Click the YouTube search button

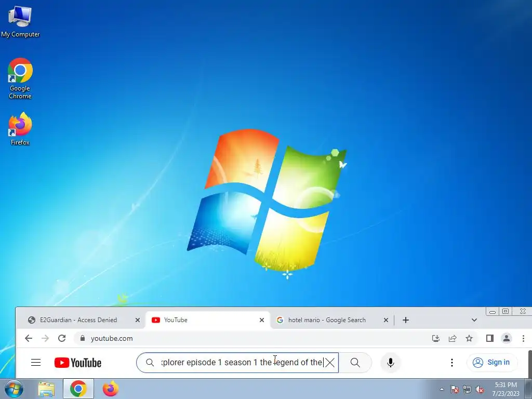tap(355, 362)
